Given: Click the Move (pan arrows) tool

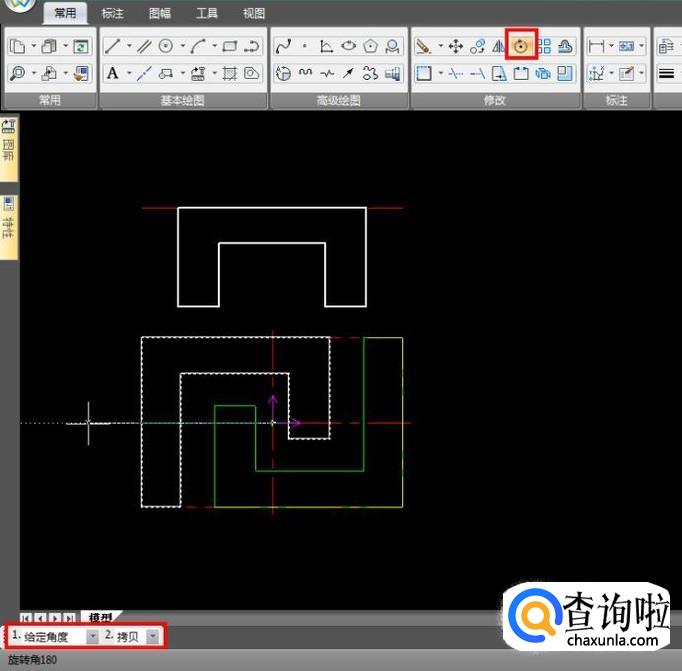Looking at the screenshot, I should tap(456, 46).
